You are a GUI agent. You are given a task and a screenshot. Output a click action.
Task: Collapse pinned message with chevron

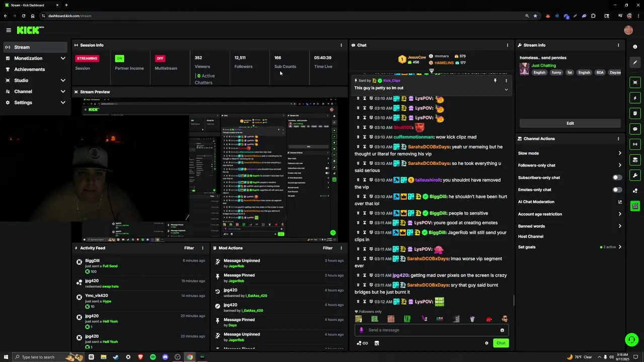click(x=506, y=89)
